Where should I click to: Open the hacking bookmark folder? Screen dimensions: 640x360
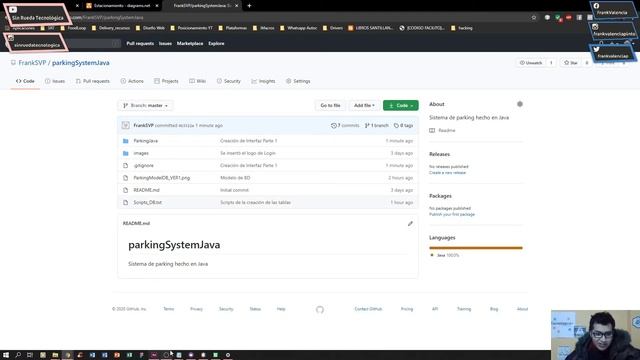pyautogui.click(x=462, y=28)
